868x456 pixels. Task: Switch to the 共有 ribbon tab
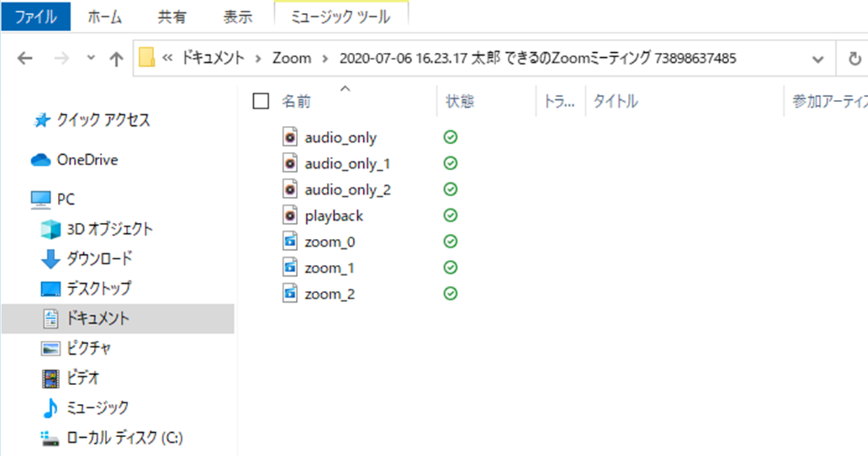(171, 17)
